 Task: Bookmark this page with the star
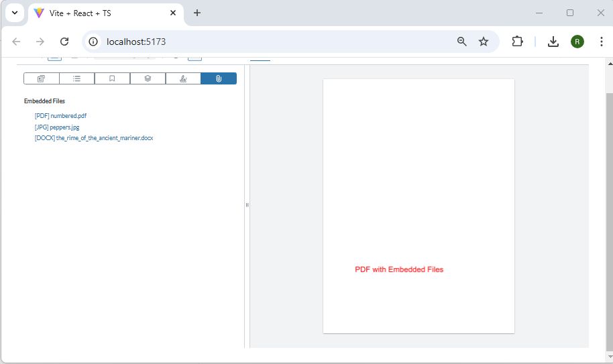click(x=484, y=42)
